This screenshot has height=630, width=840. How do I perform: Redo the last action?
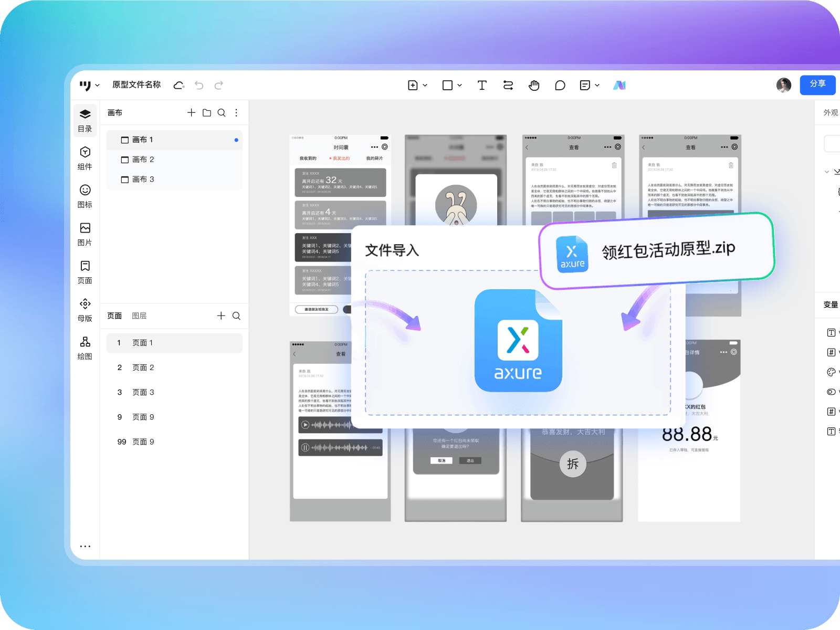click(x=219, y=85)
